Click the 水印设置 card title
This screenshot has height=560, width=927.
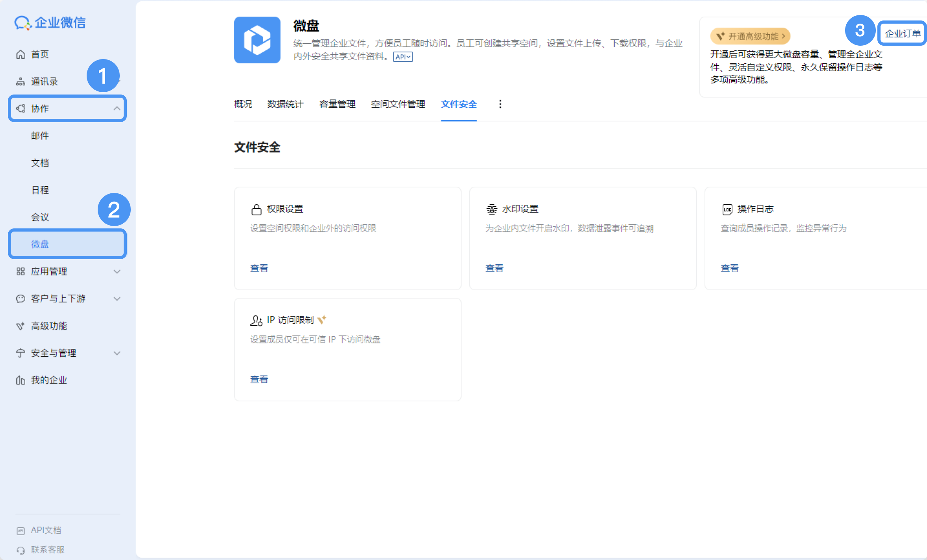(x=520, y=209)
